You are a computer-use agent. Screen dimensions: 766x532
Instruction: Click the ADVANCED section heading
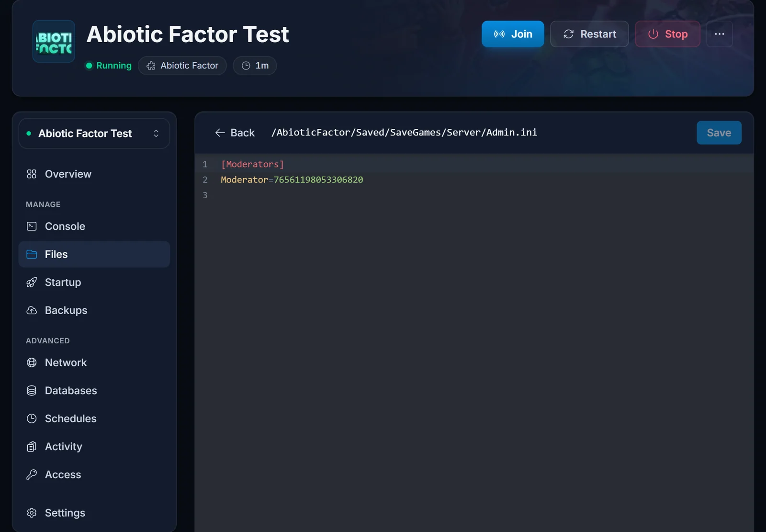click(48, 340)
